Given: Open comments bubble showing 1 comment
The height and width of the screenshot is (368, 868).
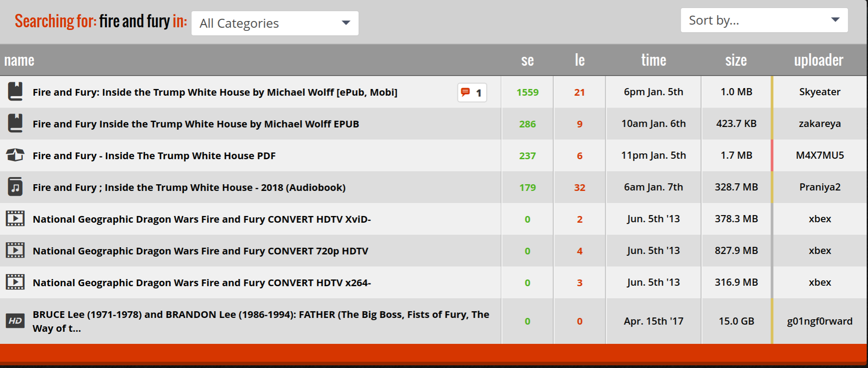Looking at the screenshot, I should click(472, 93).
